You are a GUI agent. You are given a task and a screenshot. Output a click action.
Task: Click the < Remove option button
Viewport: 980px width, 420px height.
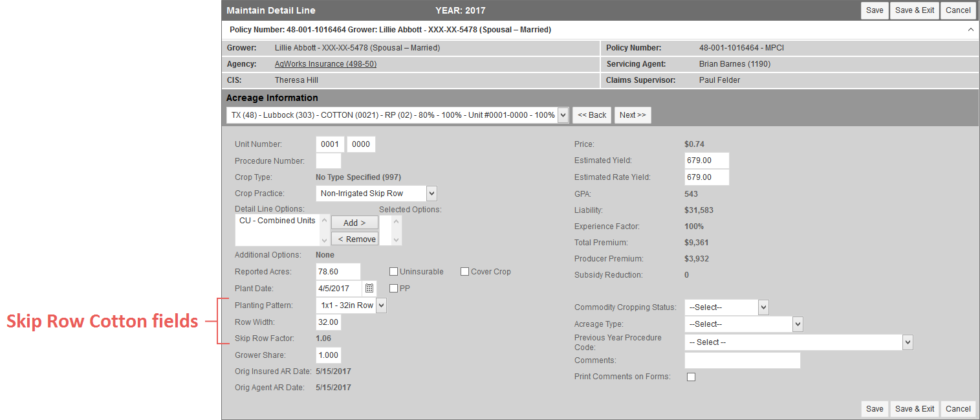354,239
